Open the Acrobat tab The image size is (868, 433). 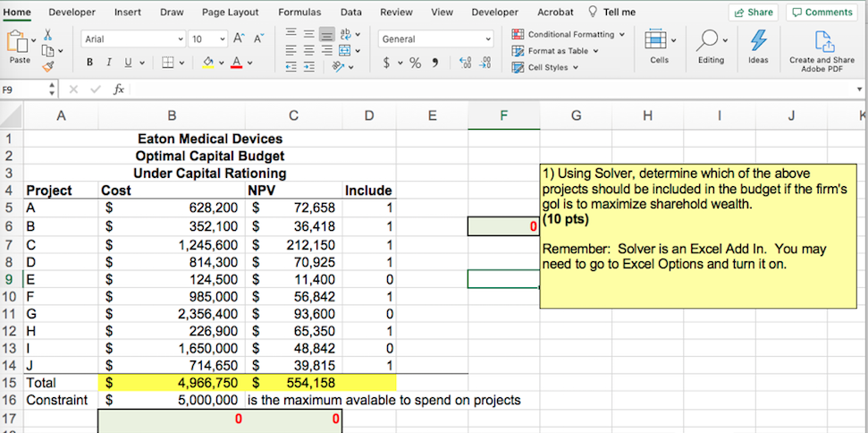(555, 13)
